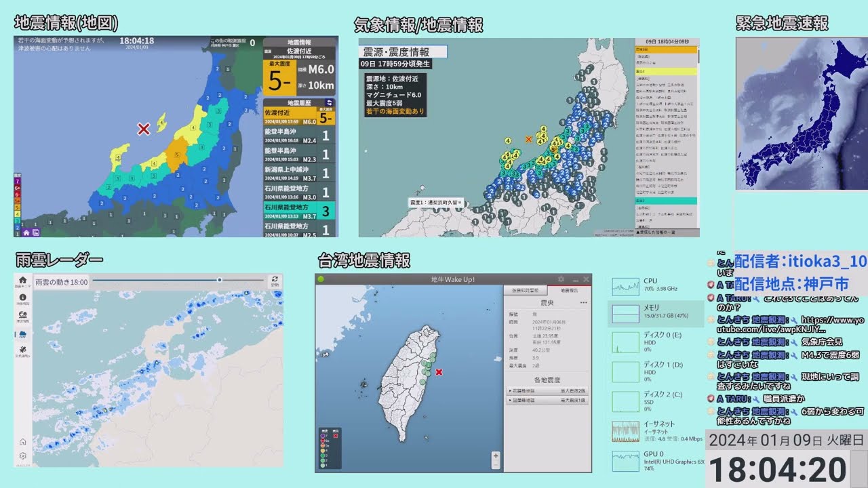Click the red epicenter X near Sado

click(x=144, y=129)
